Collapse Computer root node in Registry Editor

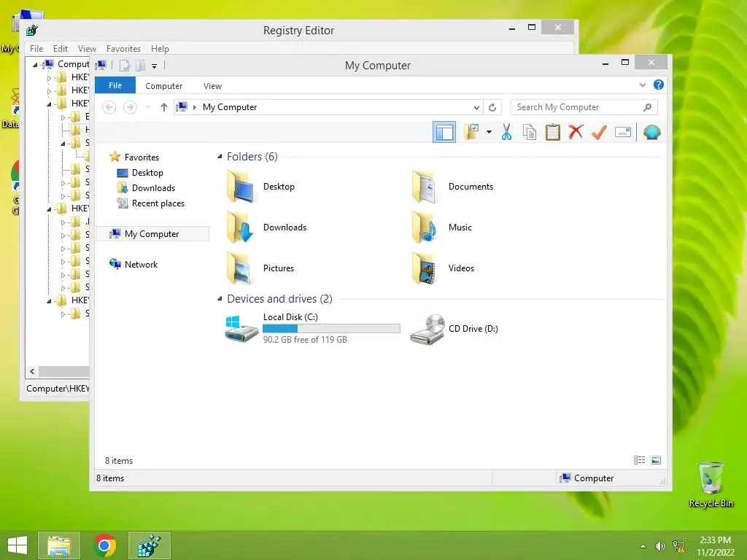(x=35, y=64)
